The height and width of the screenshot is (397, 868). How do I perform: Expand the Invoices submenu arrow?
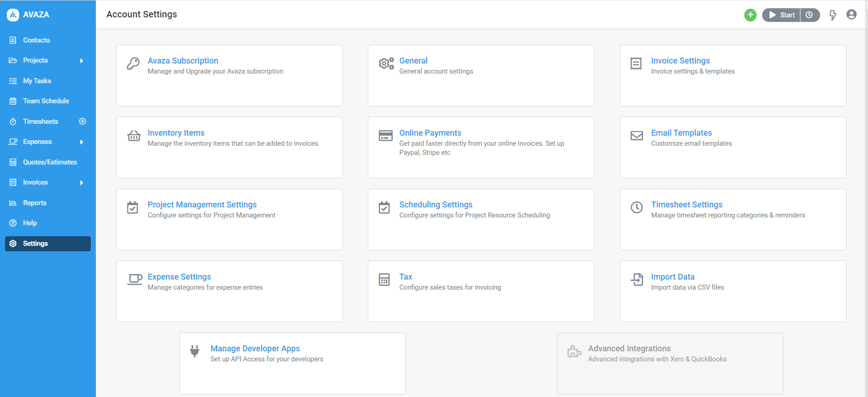(82, 183)
